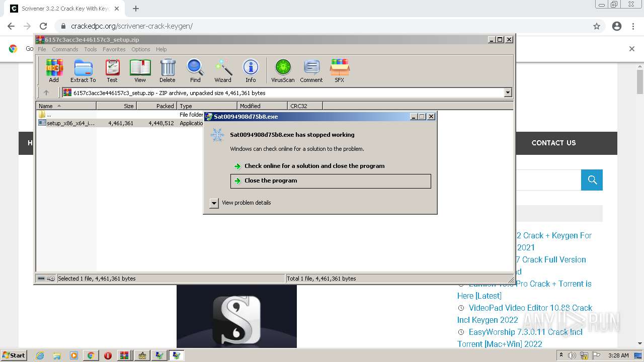The image size is (644, 362).
Task: Sort file list by Size column
Action: pos(116,106)
